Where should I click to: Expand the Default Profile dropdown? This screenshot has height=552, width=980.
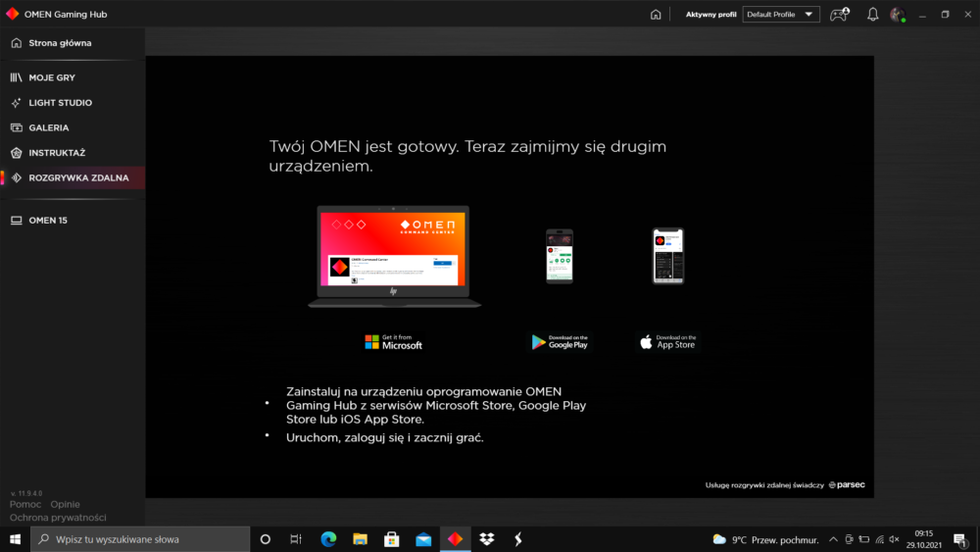pos(781,15)
